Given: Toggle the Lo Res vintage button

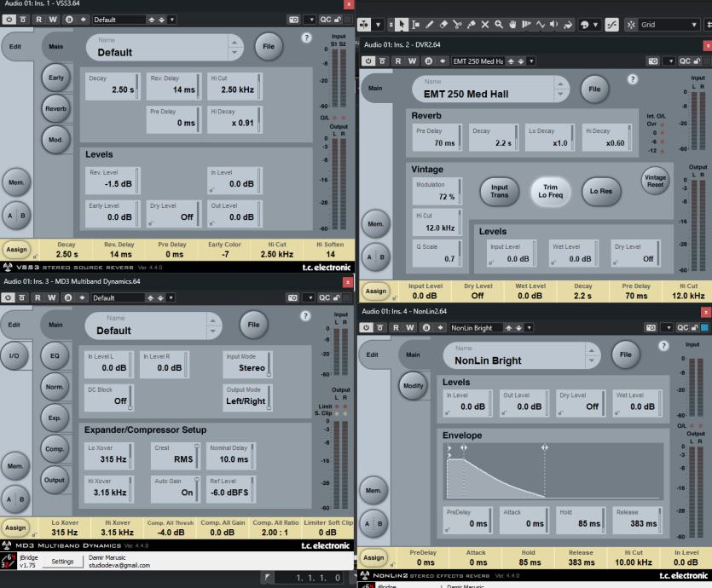Looking at the screenshot, I should (x=601, y=191).
